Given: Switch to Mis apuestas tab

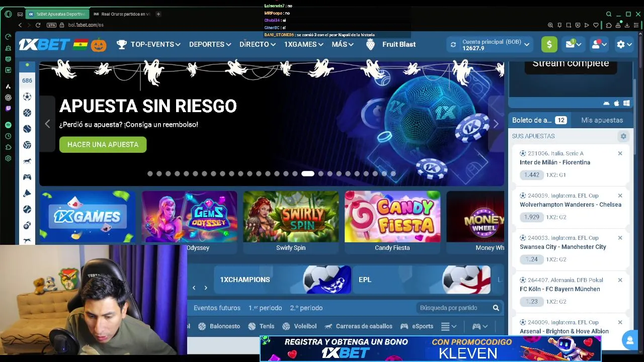Looking at the screenshot, I should (602, 120).
